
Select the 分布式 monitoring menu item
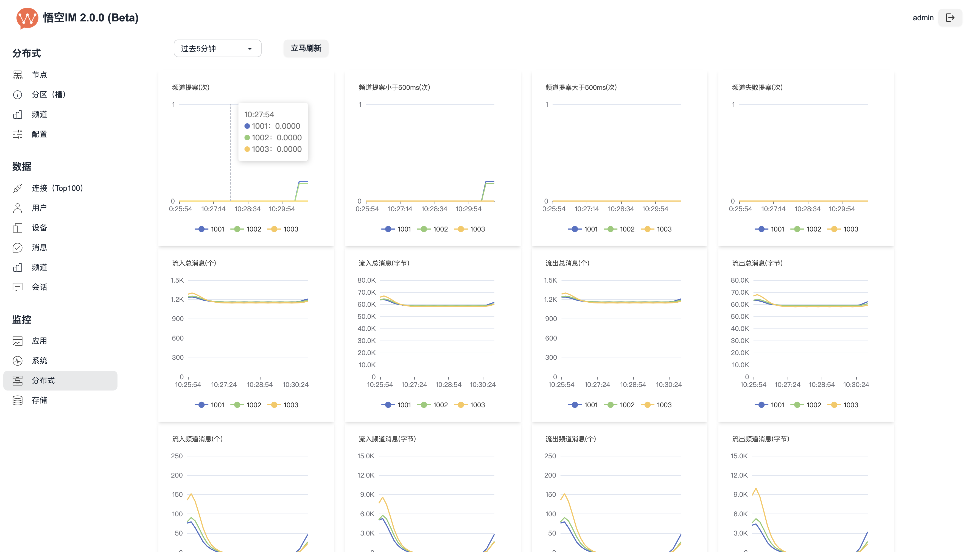[x=43, y=380]
